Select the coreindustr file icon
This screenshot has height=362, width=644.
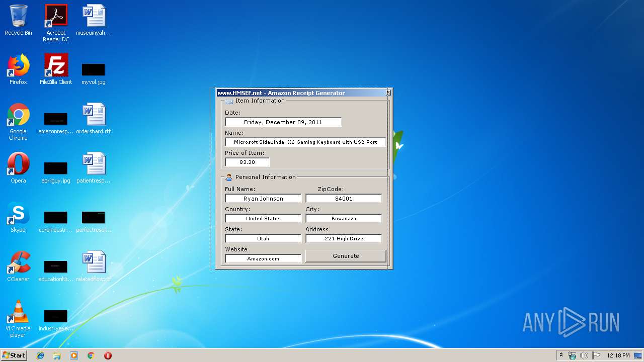click(56, 221)
